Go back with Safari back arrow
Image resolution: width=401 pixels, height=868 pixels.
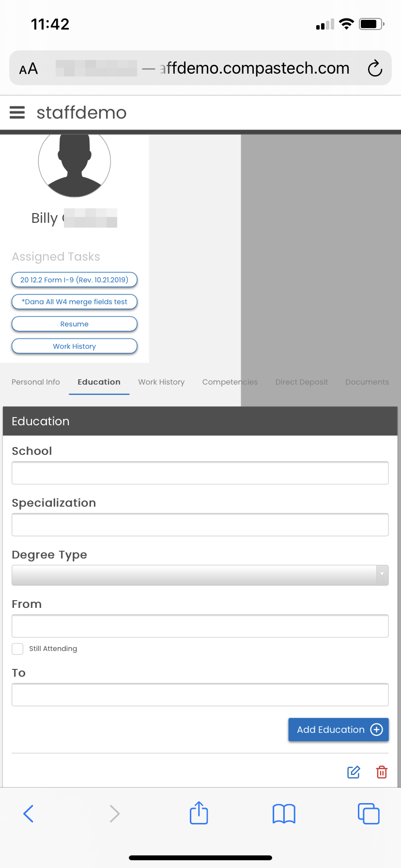click(29, 813)
